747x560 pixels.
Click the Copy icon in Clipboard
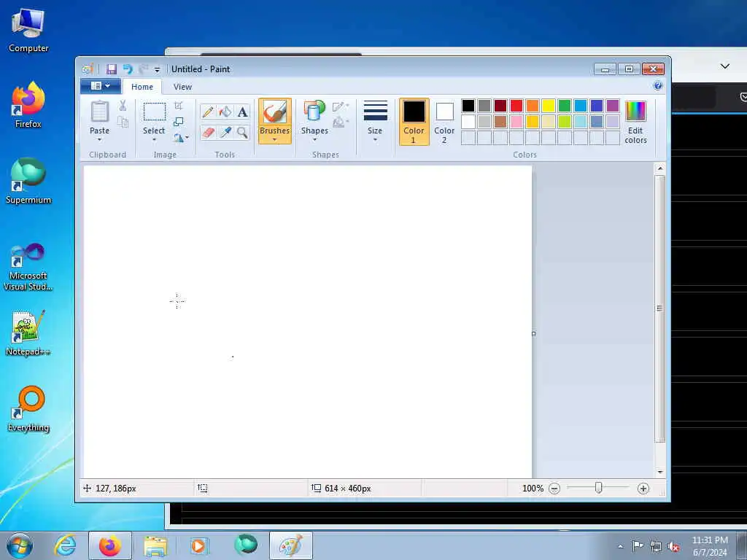pyautogui.click(x=123, y=122)
